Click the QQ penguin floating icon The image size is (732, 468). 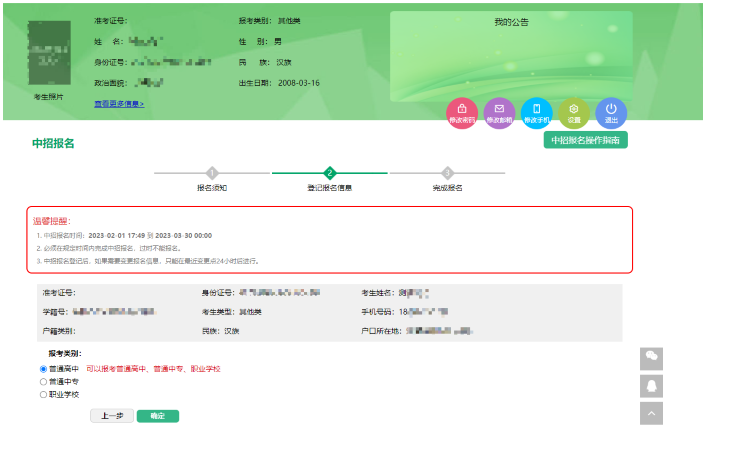click(x=651, y=385)
